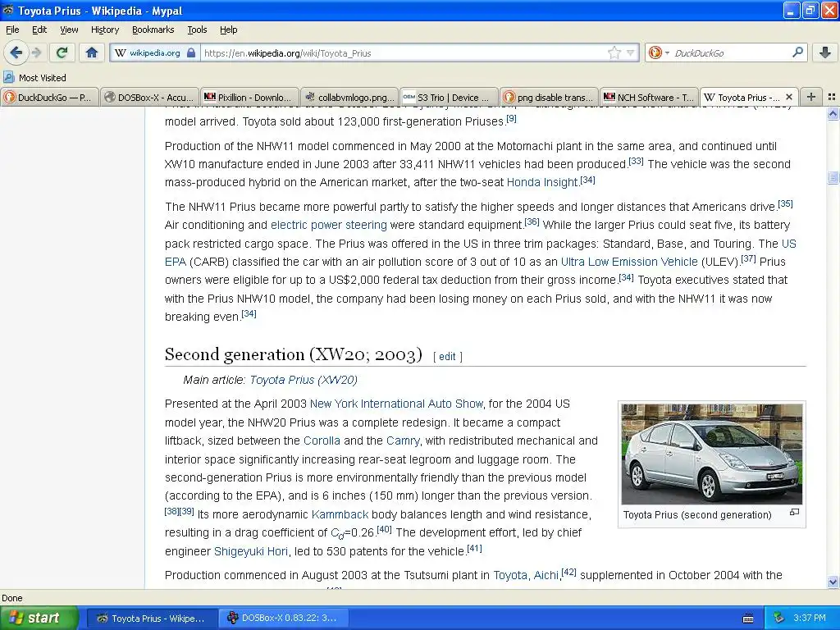Follow the Corolla link
This screenshot has width=840, height=630.
322,441
